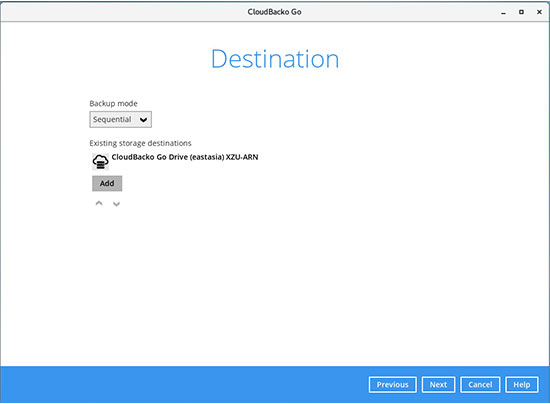
Task: Open the Backup mode Sequential dropdown
Action: click(120, 120)
